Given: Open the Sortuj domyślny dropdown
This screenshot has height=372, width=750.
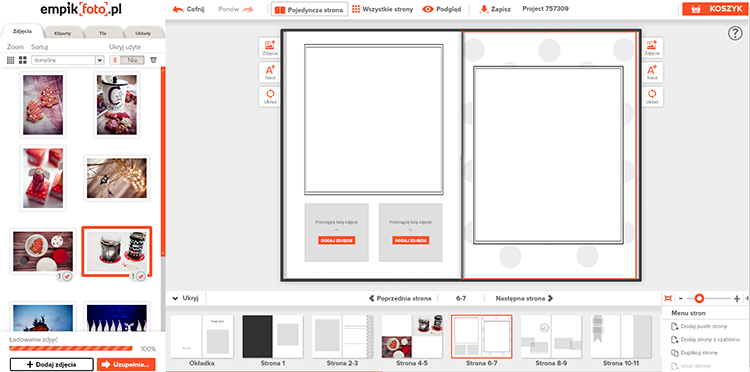Looking at the screenshot, I should point(67,60).
